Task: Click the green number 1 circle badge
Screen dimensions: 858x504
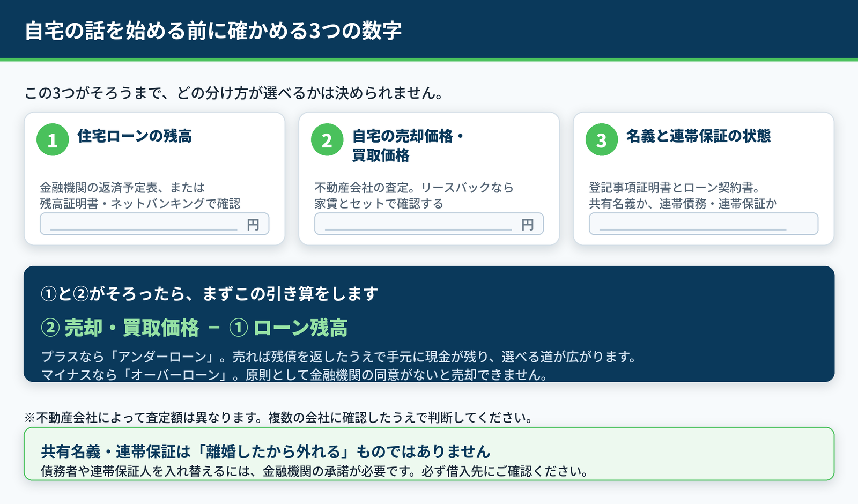Action: [x=53, y=140]
